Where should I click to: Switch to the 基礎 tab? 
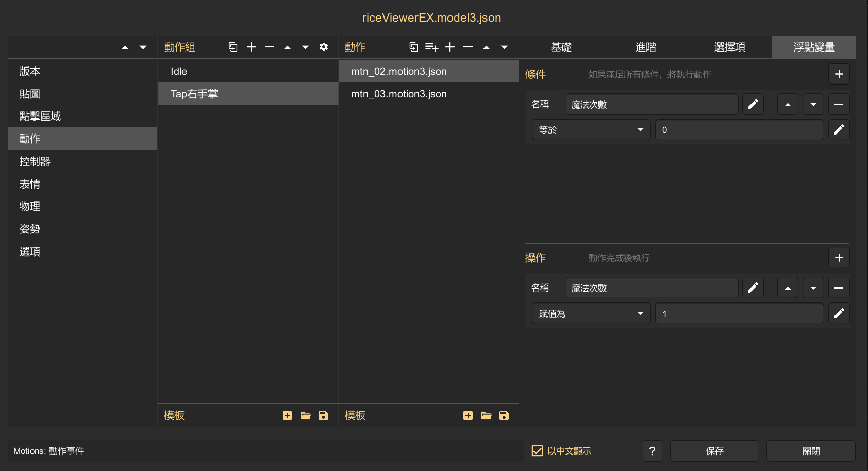coord(561,47)
